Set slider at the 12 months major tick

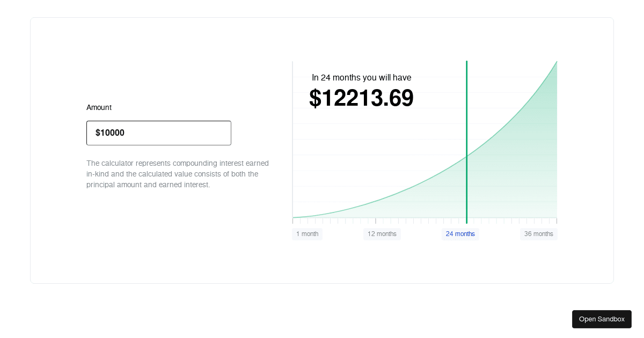(x=376, y=221)
